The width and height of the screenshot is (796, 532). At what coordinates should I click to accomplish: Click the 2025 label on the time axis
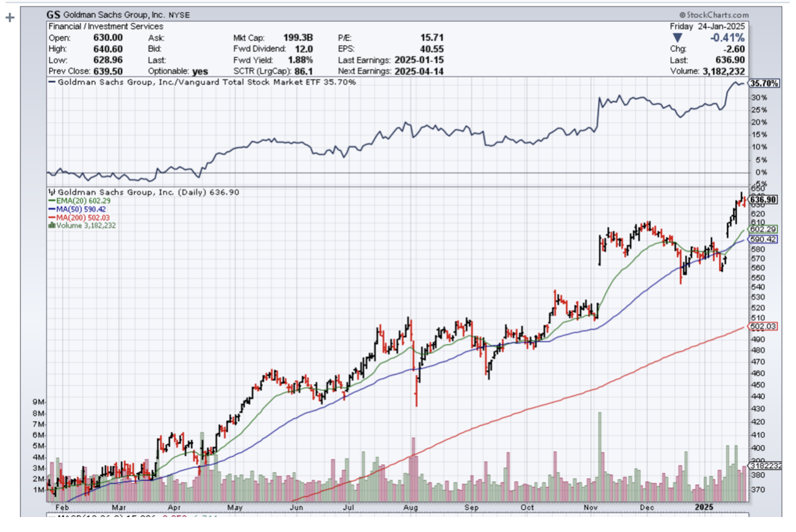[x=701, y=506]
